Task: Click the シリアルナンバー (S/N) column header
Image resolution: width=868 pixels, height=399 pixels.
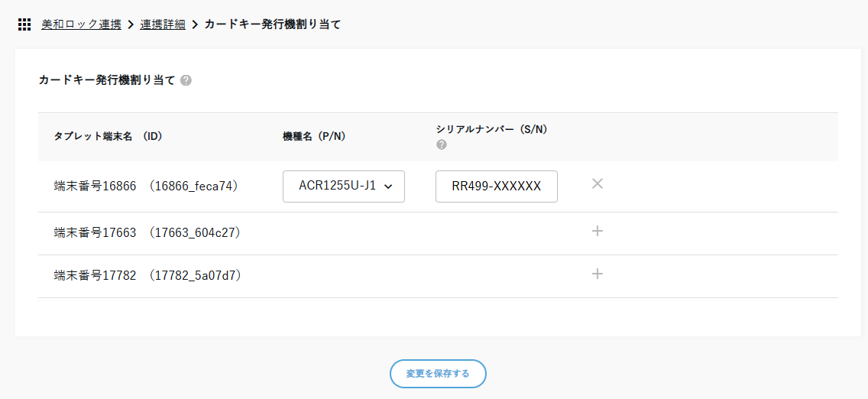Action: (x=491, y=129)
